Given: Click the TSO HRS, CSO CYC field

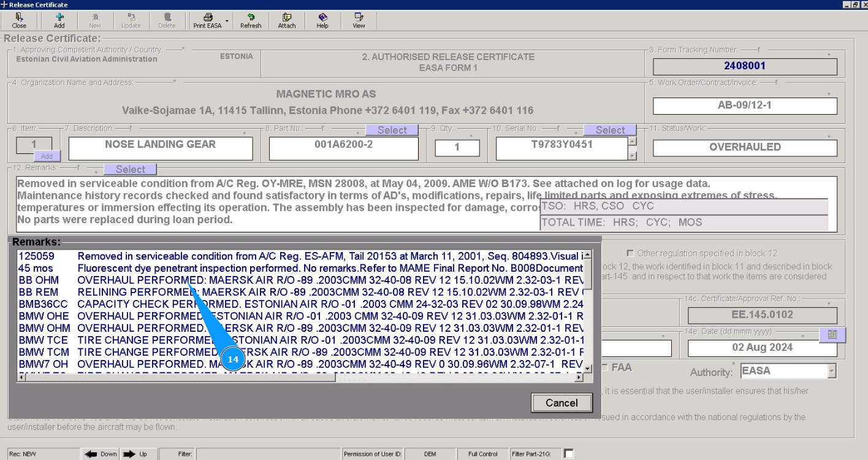Looking at the screenshot, I should (x=683, y=206).
